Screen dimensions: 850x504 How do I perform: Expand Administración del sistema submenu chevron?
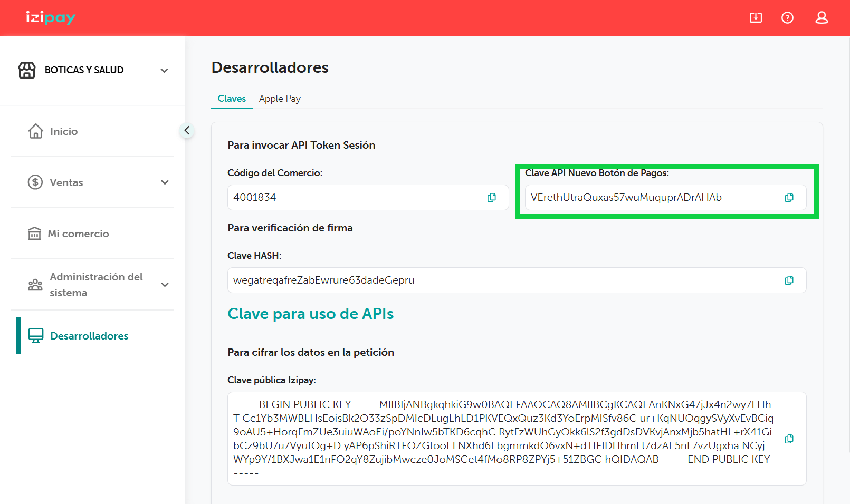[x=165, y=285]
